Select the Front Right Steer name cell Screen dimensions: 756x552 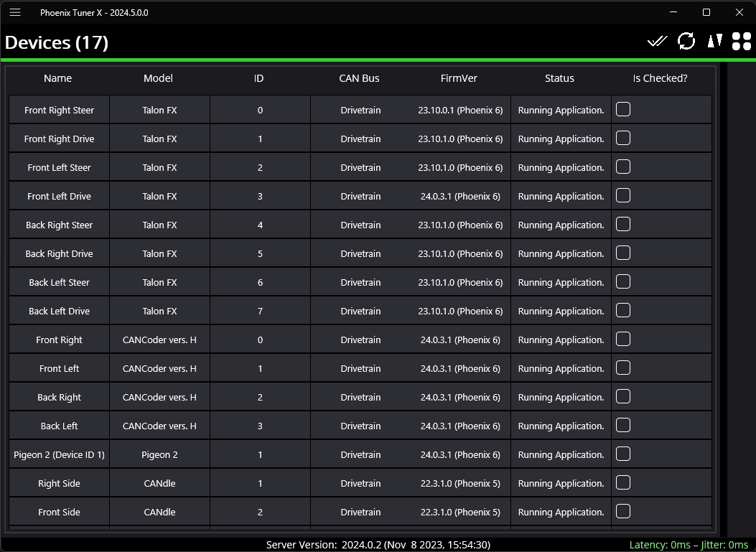click(60, 110)
